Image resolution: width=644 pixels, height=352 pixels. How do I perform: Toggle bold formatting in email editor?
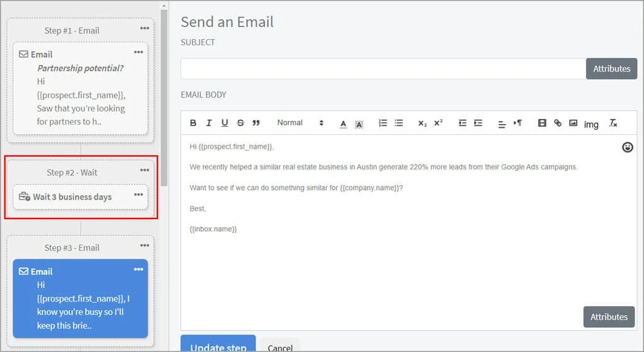(193, 123)
